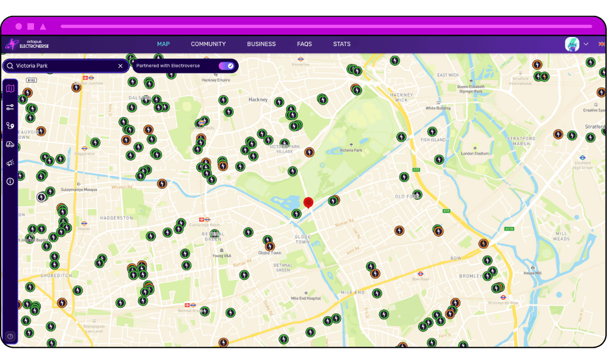Open the COMMUNITY menu item

pos(208,44)
